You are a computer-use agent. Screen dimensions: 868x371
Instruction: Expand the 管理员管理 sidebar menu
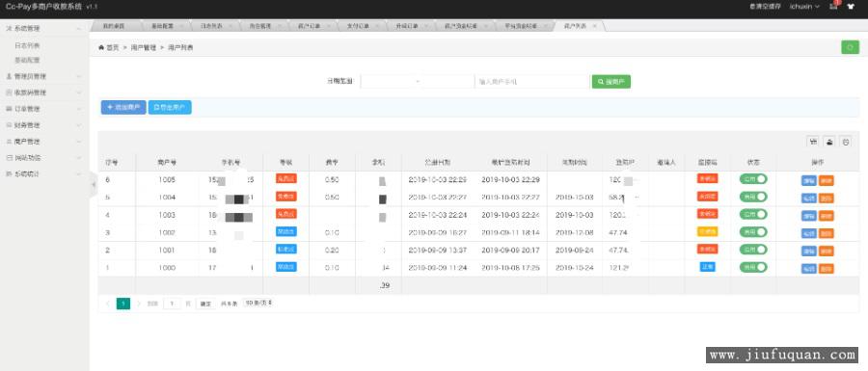(44, 76)
